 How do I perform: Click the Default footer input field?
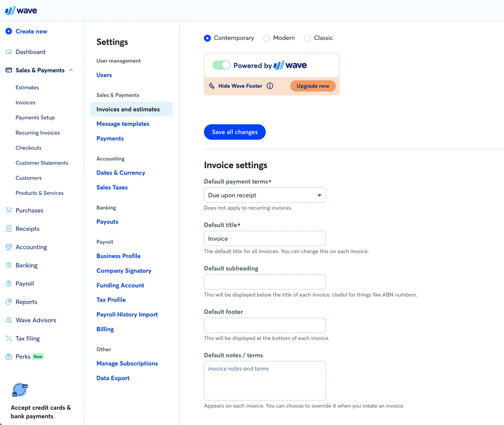(x=265, y=325)
